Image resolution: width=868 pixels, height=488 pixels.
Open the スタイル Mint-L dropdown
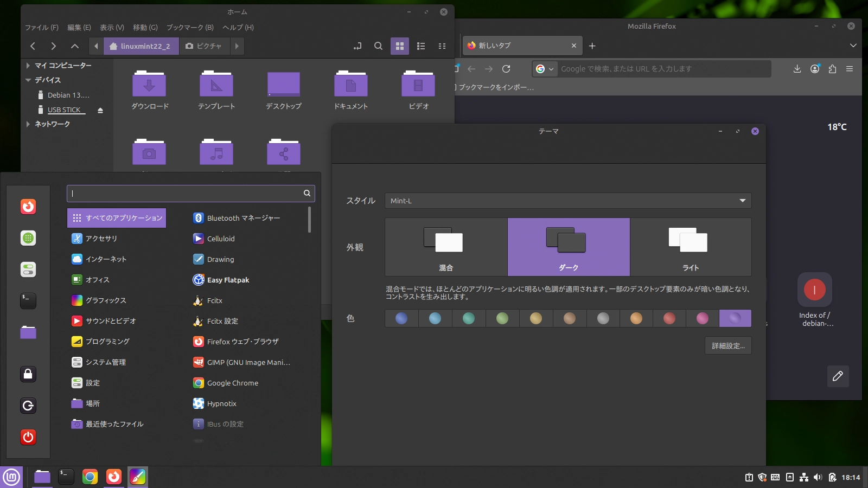(x=568, y=201)
